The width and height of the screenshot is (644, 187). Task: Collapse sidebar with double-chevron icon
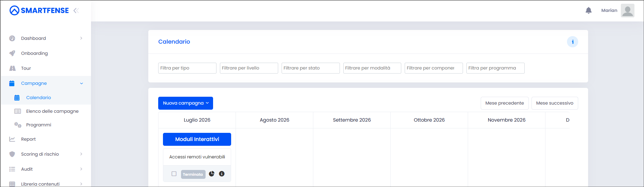point(76,11)
